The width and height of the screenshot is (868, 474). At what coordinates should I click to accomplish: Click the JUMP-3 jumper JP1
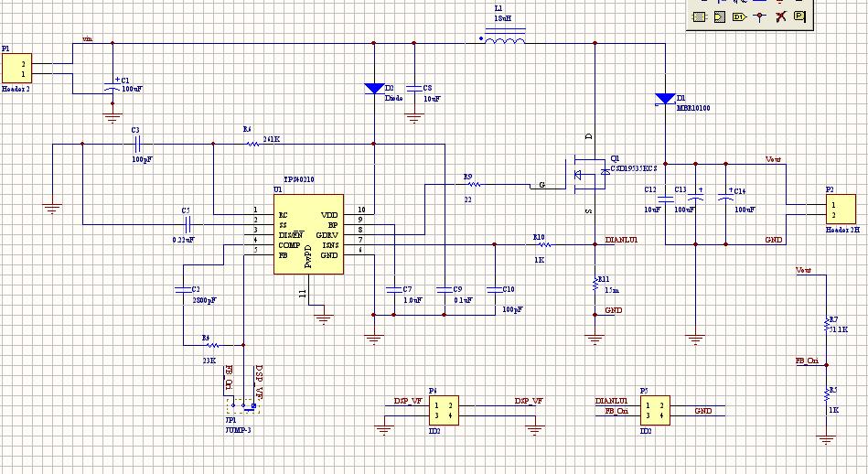tap(243, 406)
